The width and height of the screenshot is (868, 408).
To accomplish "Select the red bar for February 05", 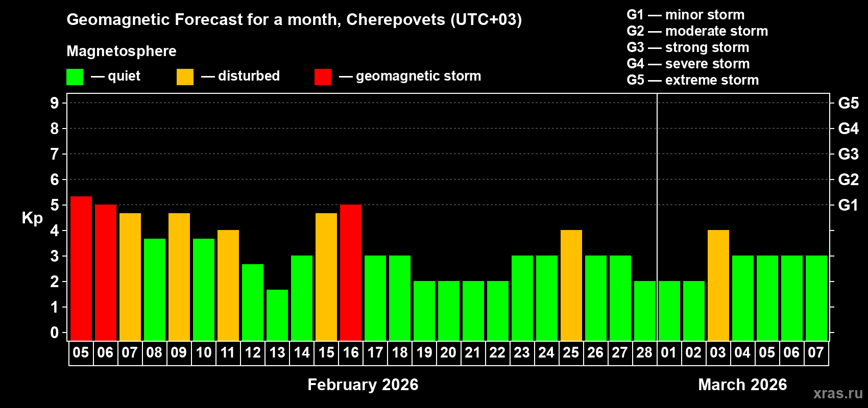I will [x=81, y=268].
